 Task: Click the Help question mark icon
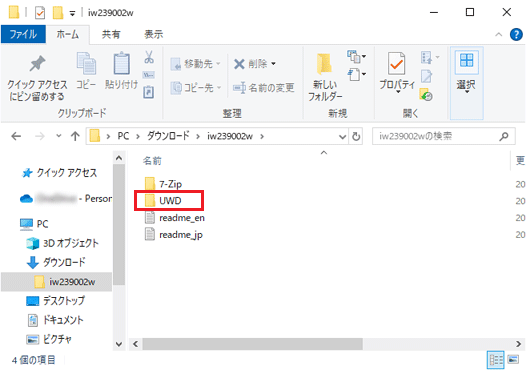point(516,34)
